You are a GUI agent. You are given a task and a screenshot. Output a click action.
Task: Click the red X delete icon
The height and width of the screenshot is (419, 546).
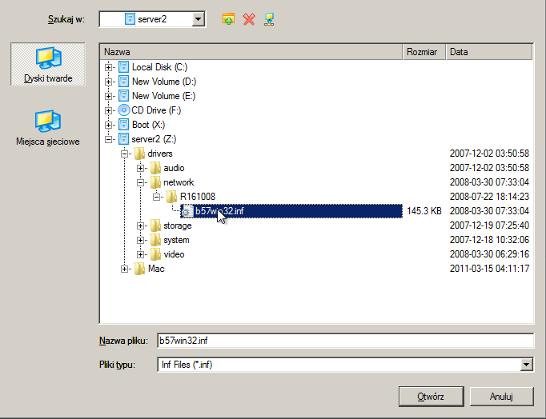[x=249, y=20]
